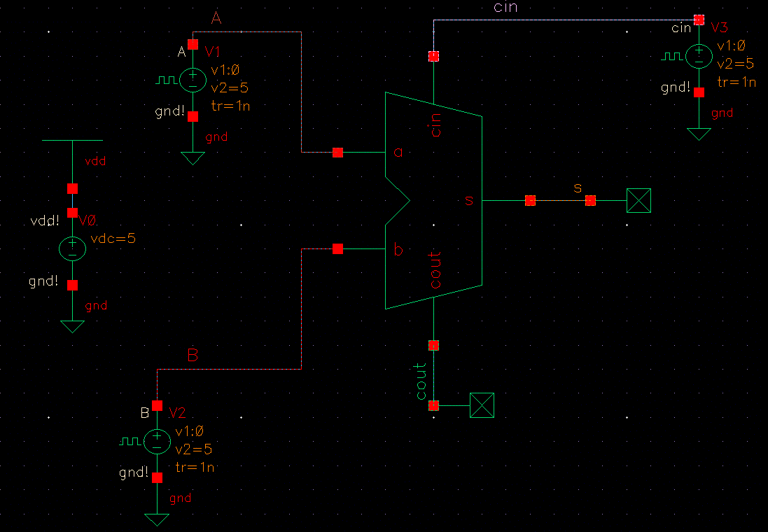Click v2=5 parameter of source V2

tap(194, 449)
